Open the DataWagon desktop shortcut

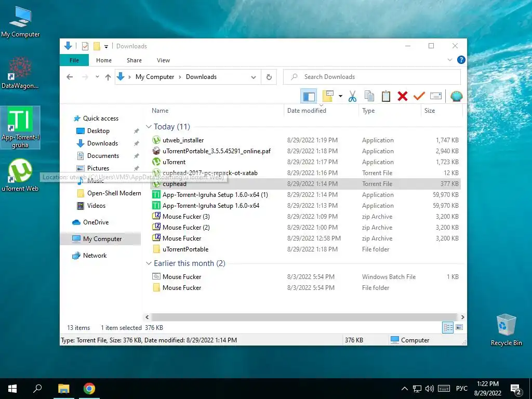[x=20, y=73]
